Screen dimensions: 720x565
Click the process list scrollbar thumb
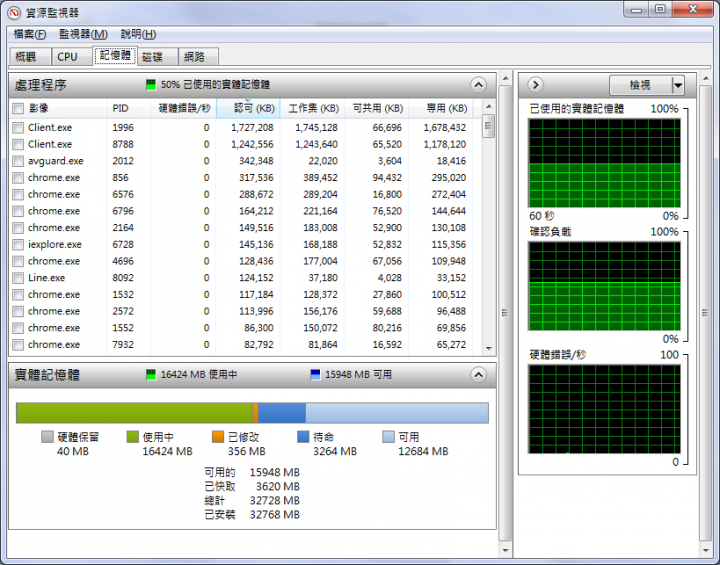(489, 126)
